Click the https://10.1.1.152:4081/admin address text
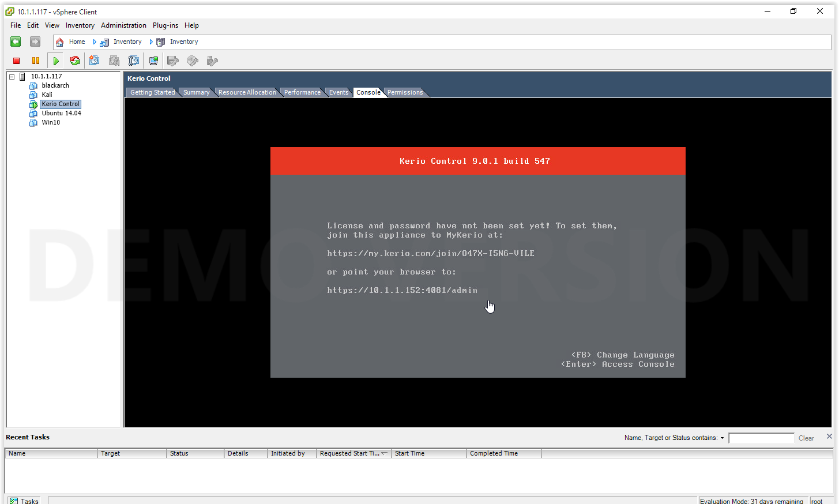 coord(402,290)
